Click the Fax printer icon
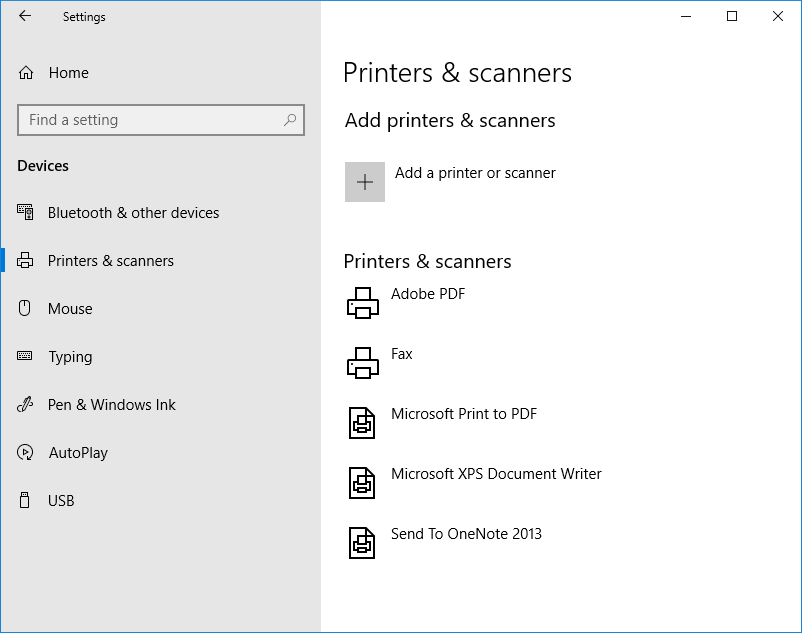 tap(363, 363)
